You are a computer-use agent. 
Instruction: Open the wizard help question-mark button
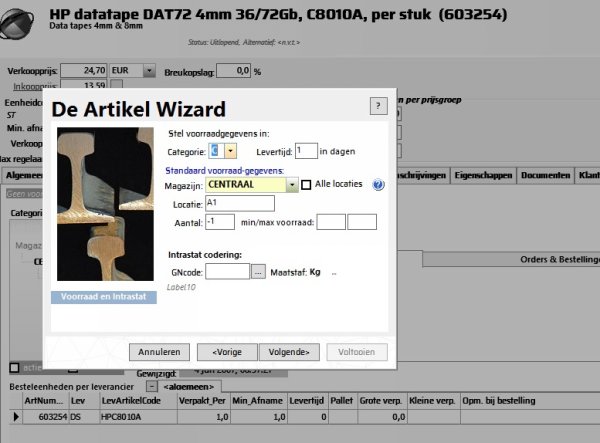(x=378, y=106)
